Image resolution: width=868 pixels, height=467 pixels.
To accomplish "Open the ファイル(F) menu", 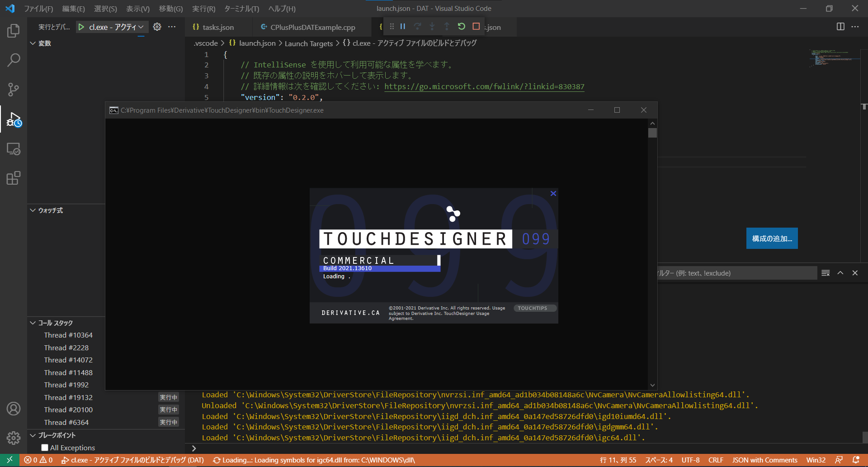I will coord(38,9).
